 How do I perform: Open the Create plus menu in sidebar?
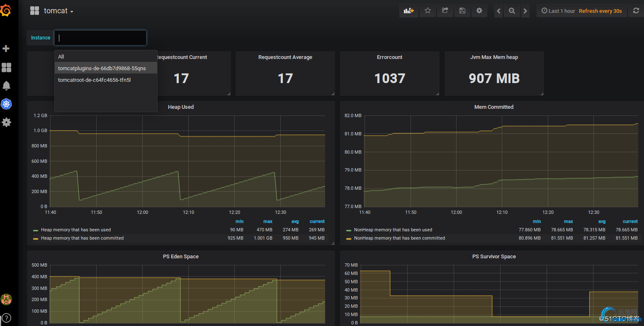click(x=6, y=49)
